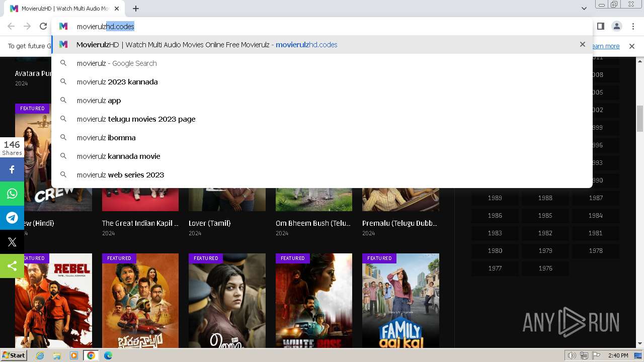644x362 pixels.
Task: Open a new tab with the plus icon
Action: 136,9
